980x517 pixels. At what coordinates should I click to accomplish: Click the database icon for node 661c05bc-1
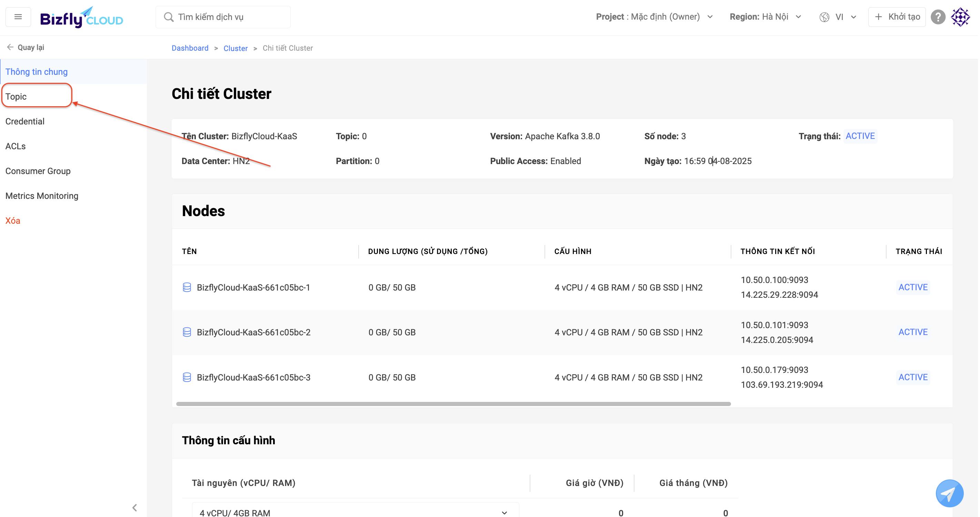tap(187, 287)
